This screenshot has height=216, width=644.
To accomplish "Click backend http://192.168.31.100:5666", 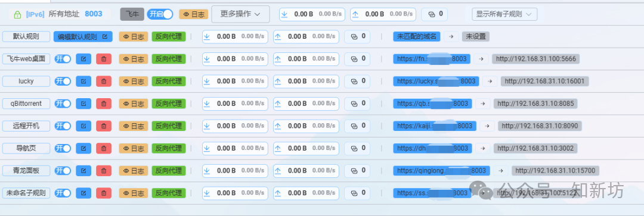I will click(536, 59).
